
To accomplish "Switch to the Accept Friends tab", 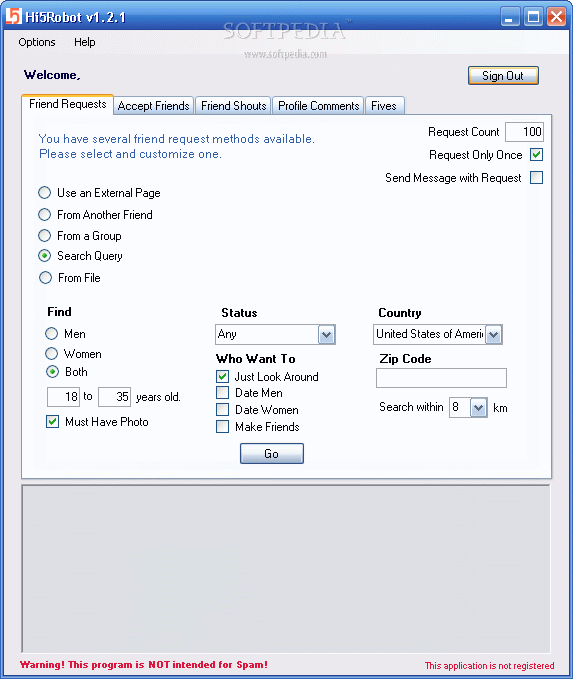I will tap(154, 106).
